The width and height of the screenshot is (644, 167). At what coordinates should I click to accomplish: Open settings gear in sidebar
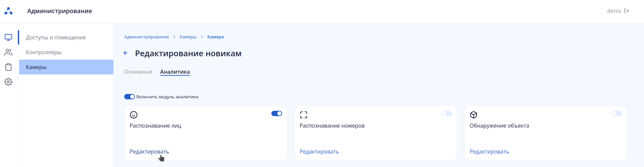click(x=8, y=82)
